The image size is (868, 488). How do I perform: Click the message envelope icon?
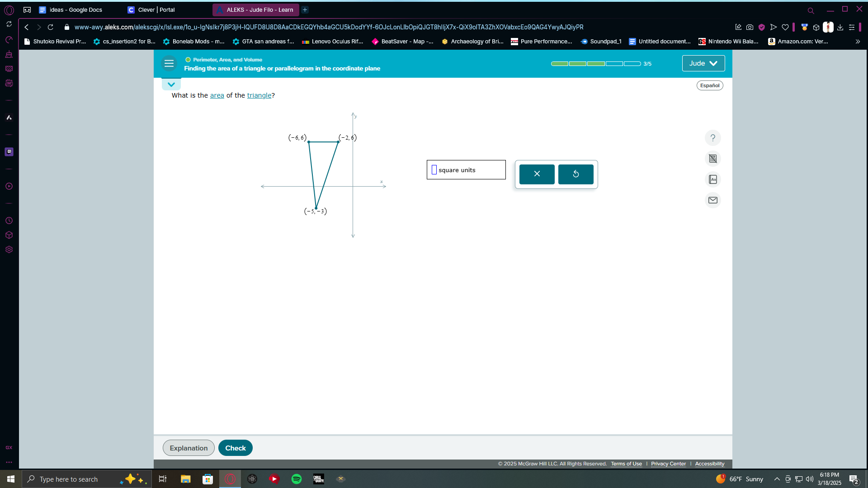click(x=713, y=200)
